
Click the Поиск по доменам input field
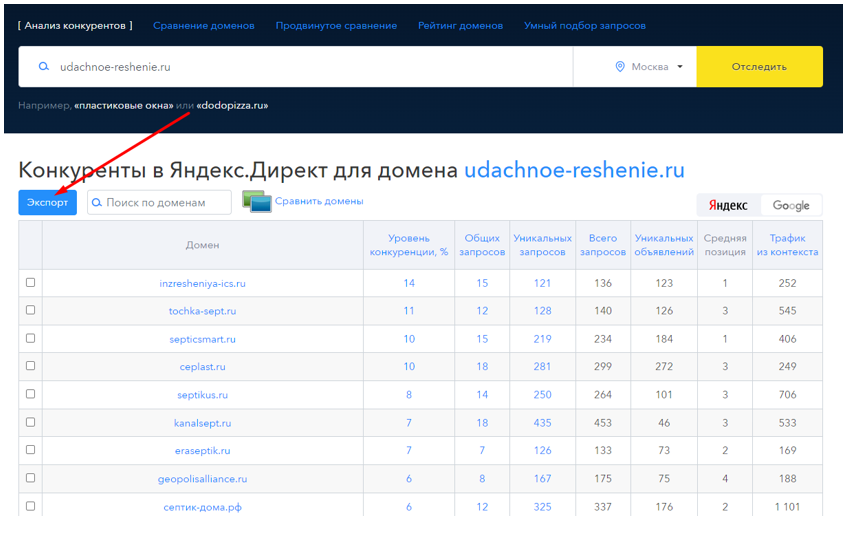[x=159, y=202]
